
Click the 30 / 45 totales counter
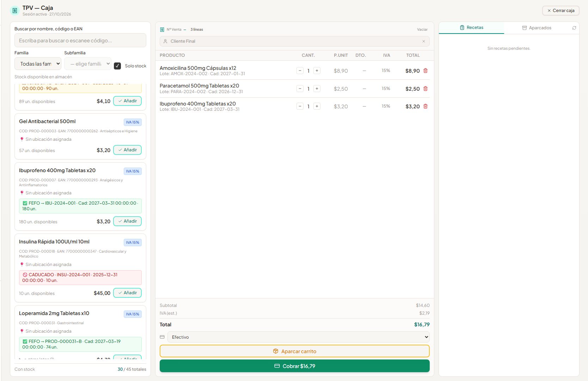click(132, 369)
